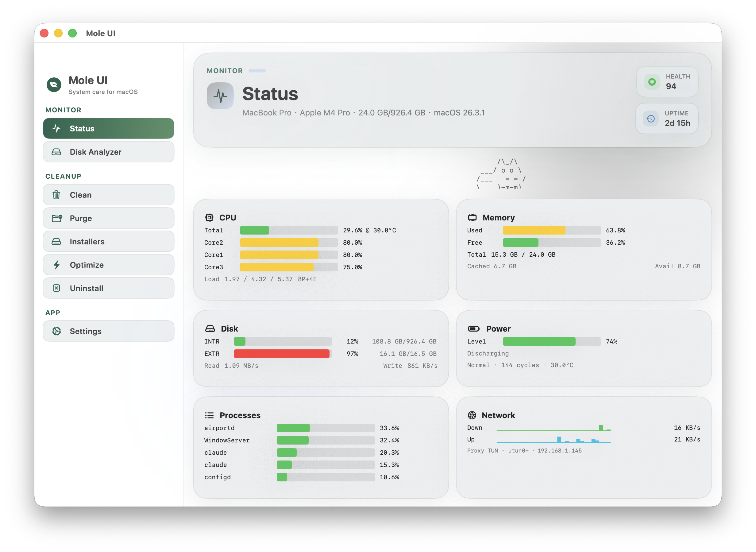Click the 'Avail 8.7 GB' text
The width and height of the screenshot is (756, 552).
(x=677, y=266)
